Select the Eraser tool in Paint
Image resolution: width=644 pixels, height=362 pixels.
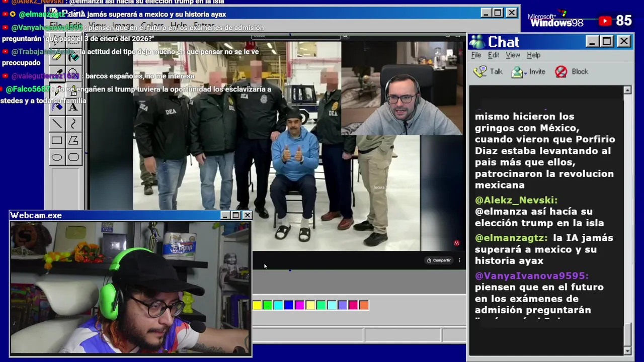[x=57, y=56]
